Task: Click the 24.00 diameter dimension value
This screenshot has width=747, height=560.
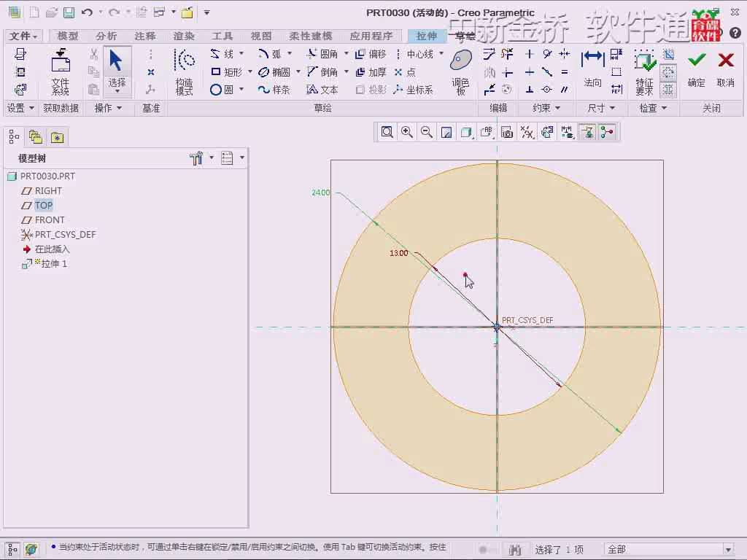Action: pos(321,192)
